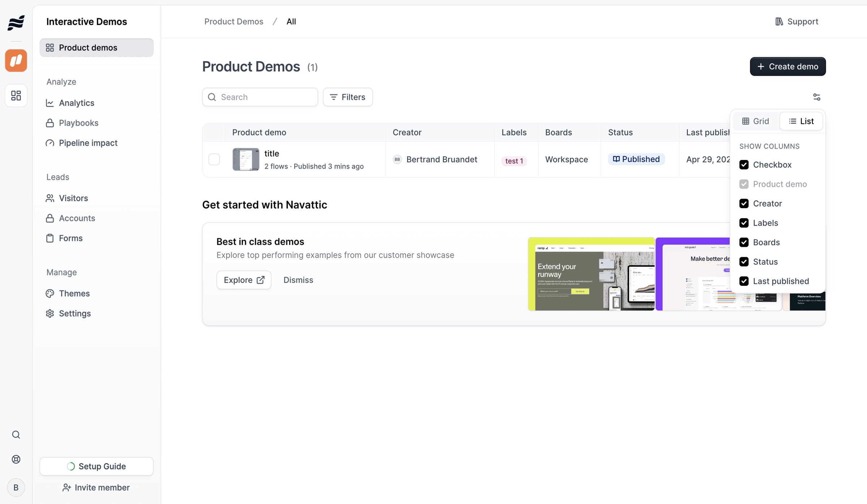This screenshot has width=867, height=504.
Task: Open the help lifebuoy icon
Action: 16,459
